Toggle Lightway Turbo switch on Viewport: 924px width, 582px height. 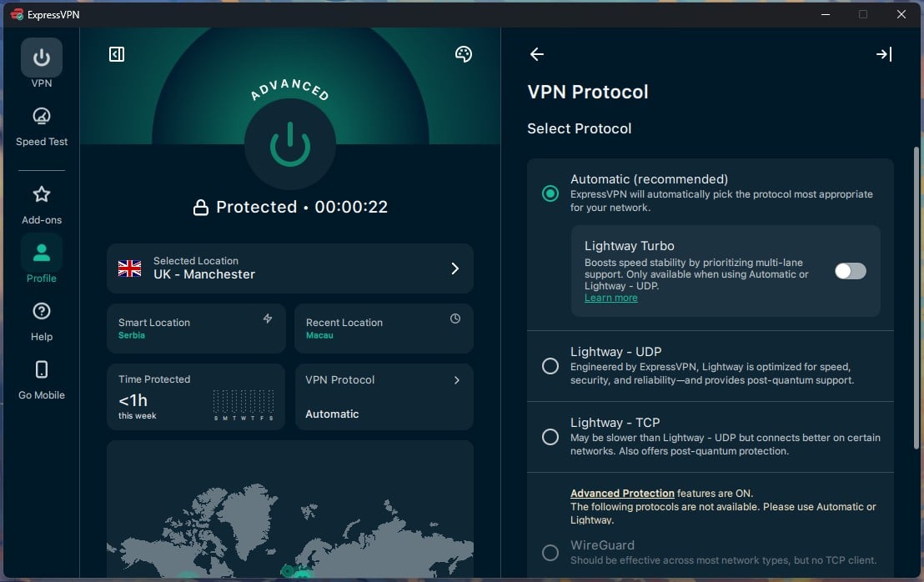point(851,271)
